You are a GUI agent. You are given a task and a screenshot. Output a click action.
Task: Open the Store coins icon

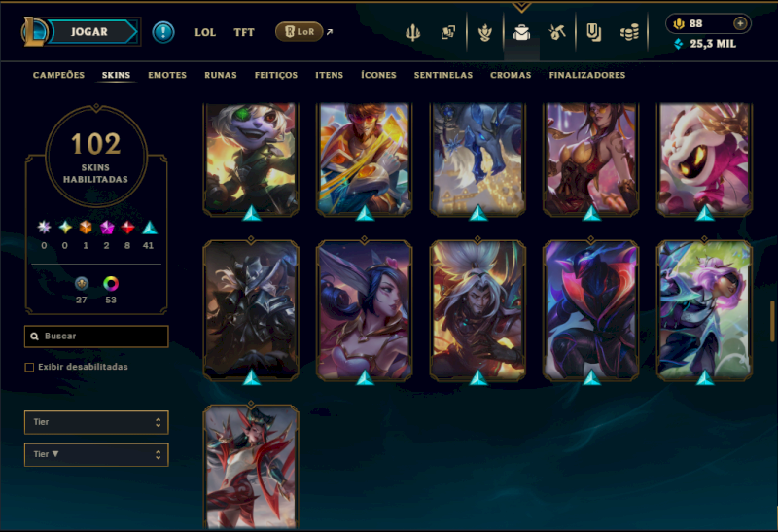pos(629,33)
